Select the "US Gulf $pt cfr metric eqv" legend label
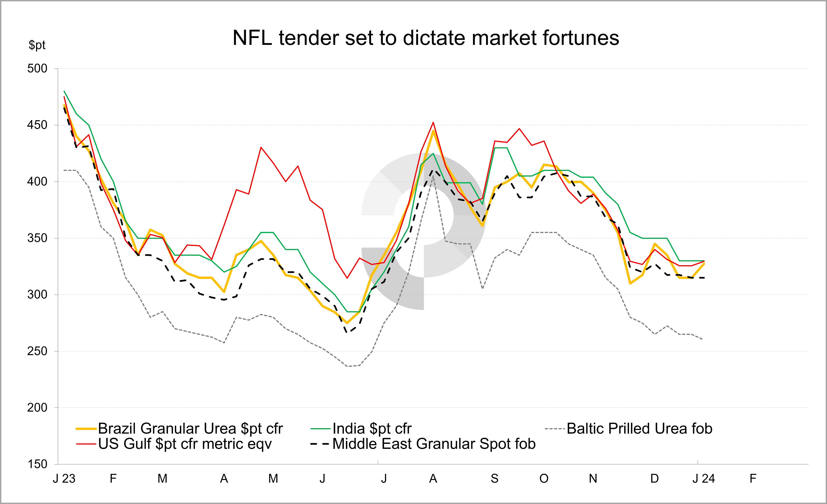Image resolution: width=827 pixels, height=504 pixels. point(185,444)
